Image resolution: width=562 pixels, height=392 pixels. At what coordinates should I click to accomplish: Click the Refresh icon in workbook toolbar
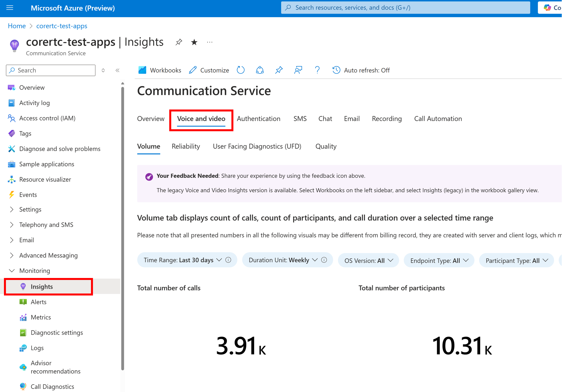coord(241,70)
